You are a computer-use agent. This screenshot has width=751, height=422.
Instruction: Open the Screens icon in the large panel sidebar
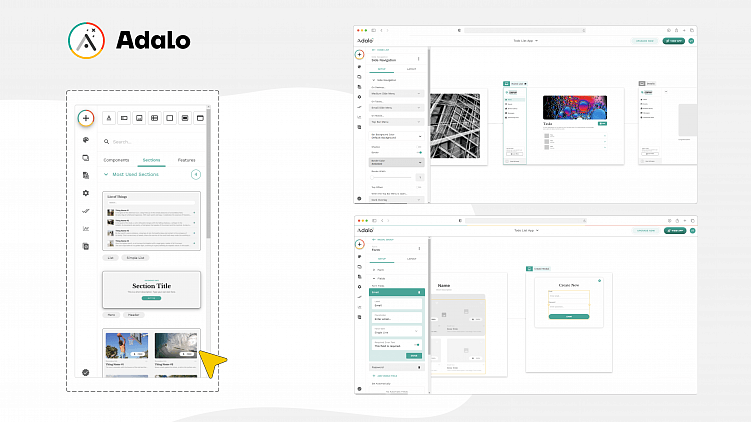pos(86,158)
